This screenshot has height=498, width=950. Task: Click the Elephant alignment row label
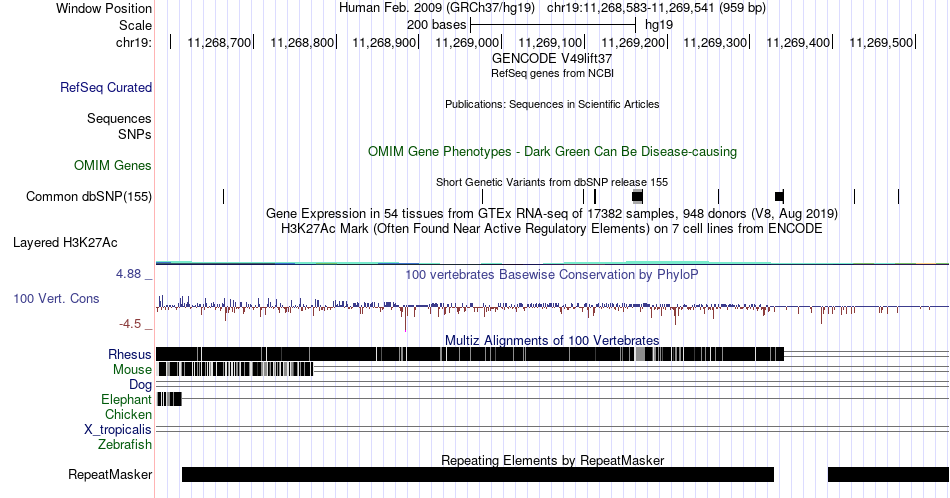pos(126,399)
